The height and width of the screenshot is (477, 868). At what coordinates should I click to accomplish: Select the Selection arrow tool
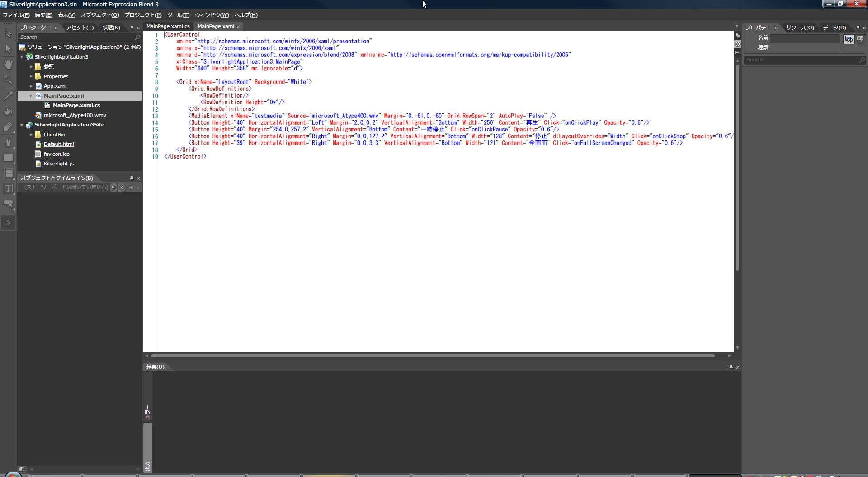point(8,33)
